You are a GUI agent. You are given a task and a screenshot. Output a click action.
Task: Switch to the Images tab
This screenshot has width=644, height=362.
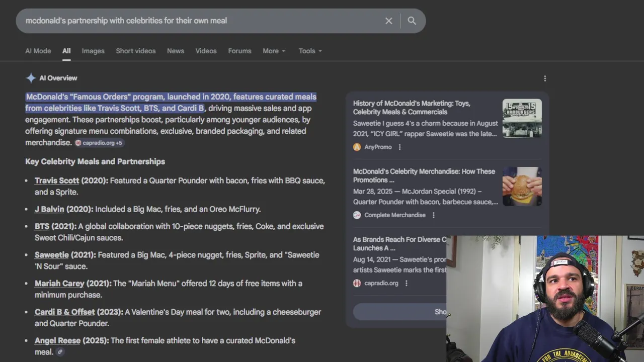coord(93,51)
